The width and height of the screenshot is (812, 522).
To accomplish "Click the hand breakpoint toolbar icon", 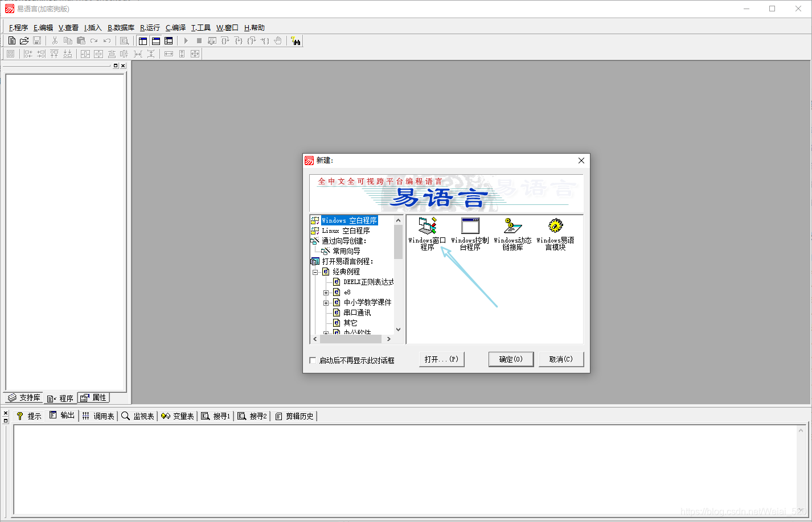I will pos(278,40).
